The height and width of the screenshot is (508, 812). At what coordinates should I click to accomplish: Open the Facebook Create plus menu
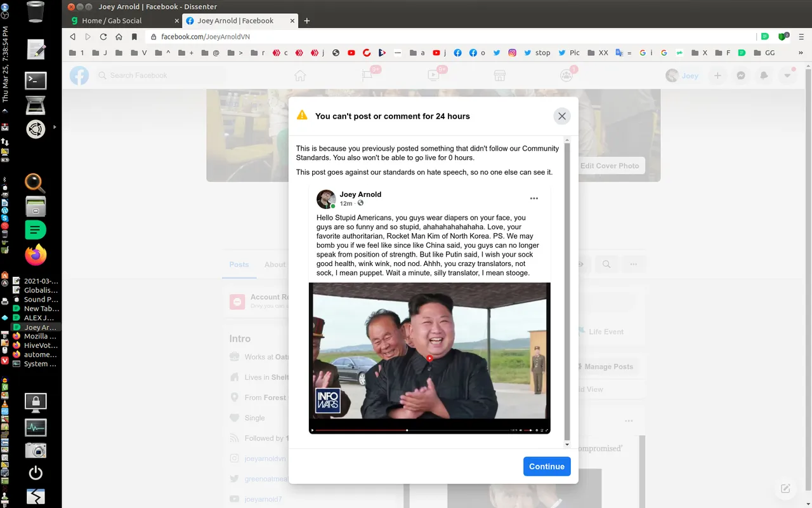click(717, 76)
